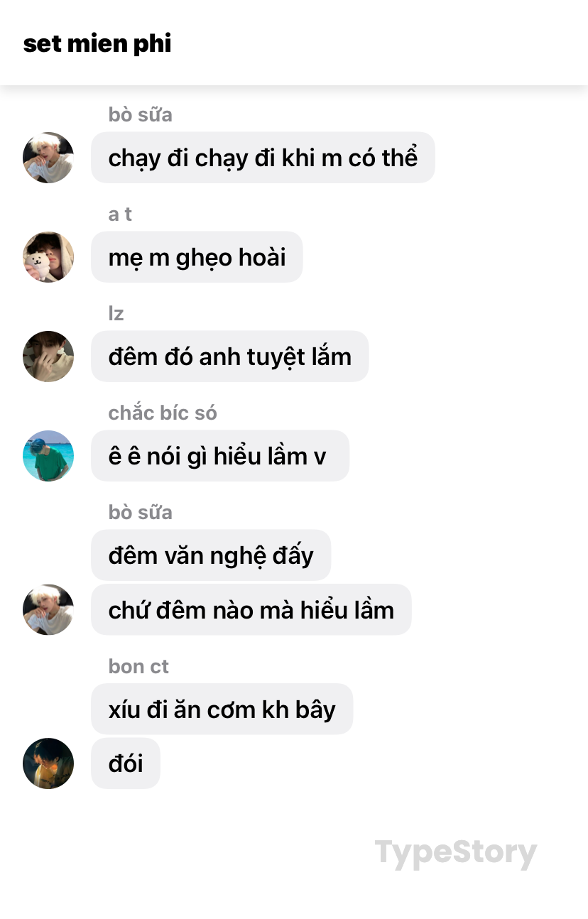Click the TypeStory watermark logo
Viewport: 588px width, 919px height.
coord(456,853)
